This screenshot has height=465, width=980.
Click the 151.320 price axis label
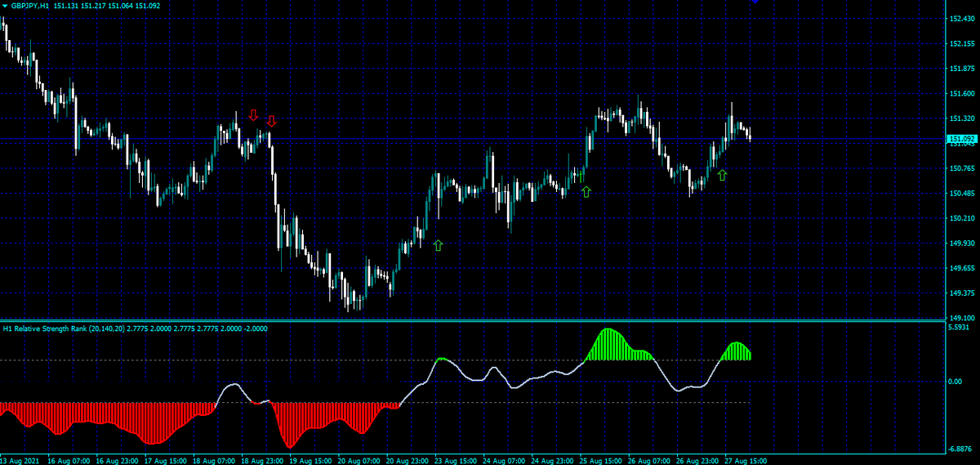pos(962,118)
